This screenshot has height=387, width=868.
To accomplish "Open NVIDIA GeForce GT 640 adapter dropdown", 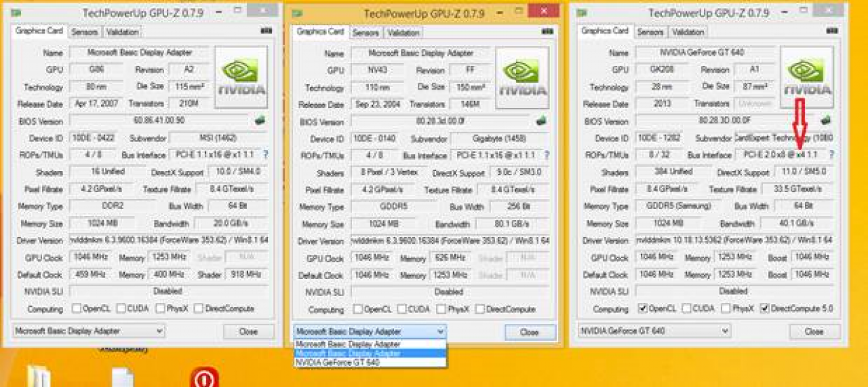I will click(x=655, y=331).
